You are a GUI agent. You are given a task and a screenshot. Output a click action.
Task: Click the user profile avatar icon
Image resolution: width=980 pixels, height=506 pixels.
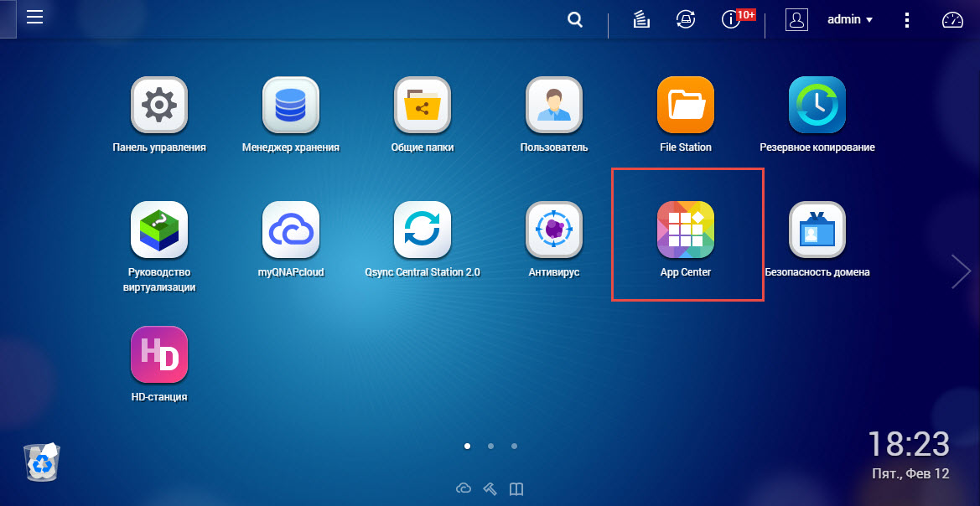[x=797, y=20]
